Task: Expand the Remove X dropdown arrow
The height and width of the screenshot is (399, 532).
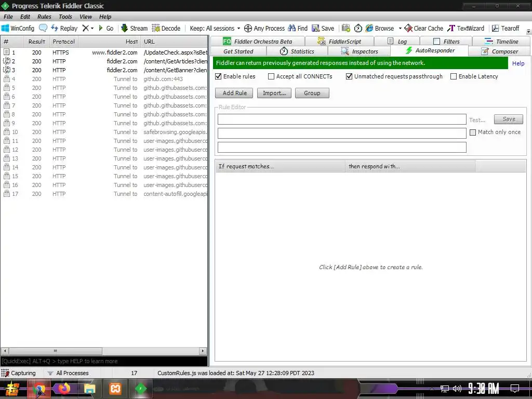Action: point(92,29)
